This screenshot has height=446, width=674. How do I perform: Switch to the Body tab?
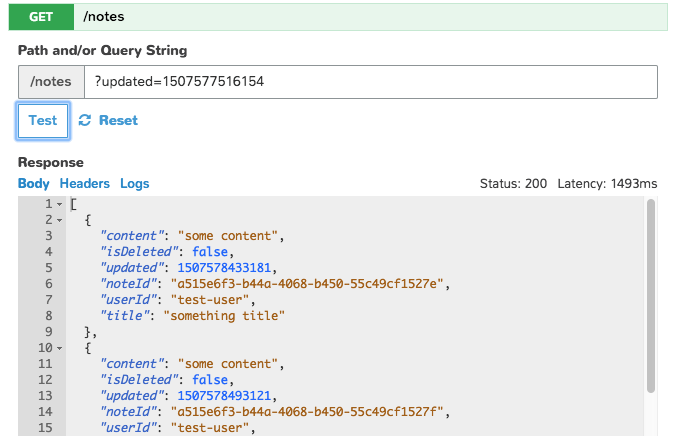(x=33, y=184)
